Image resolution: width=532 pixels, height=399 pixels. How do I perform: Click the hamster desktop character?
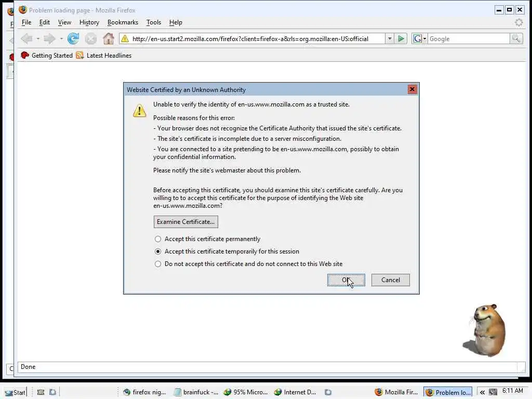(485, 330)
